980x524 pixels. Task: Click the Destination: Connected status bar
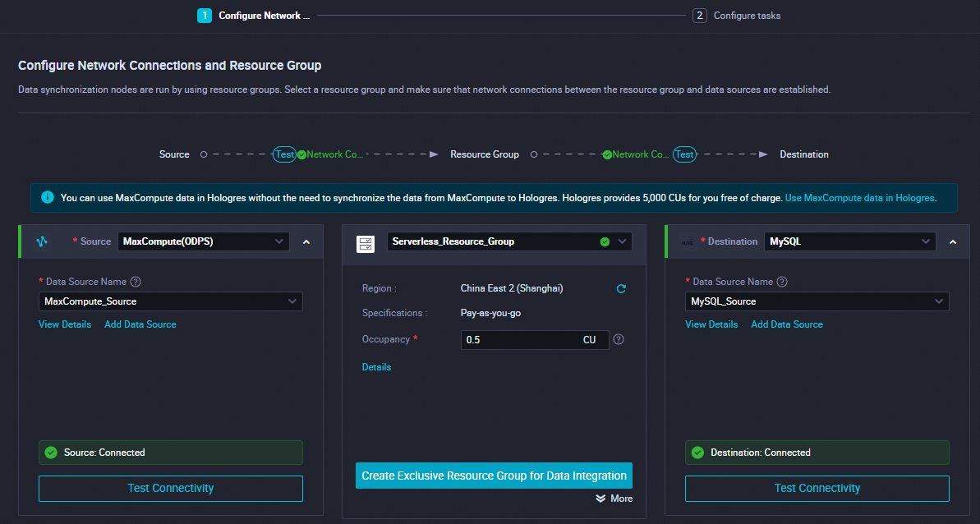point(817,453)
